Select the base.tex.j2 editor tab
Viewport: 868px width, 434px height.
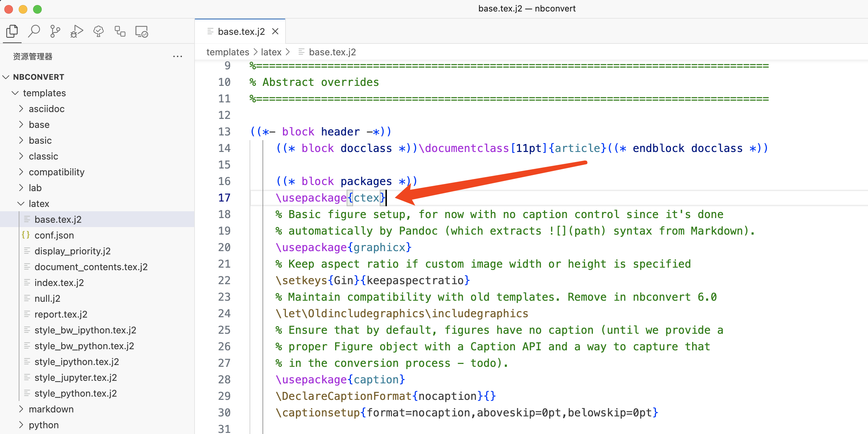[241, 32]
